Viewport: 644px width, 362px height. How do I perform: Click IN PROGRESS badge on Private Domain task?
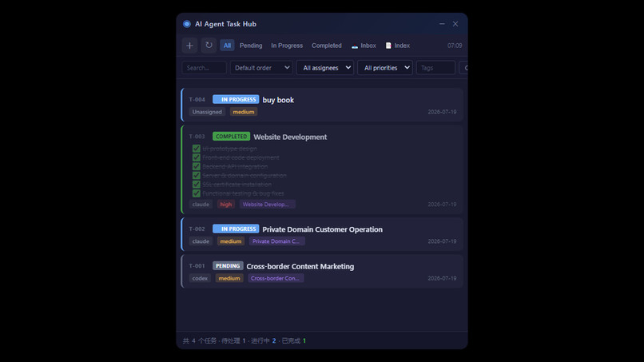[236, 229]
